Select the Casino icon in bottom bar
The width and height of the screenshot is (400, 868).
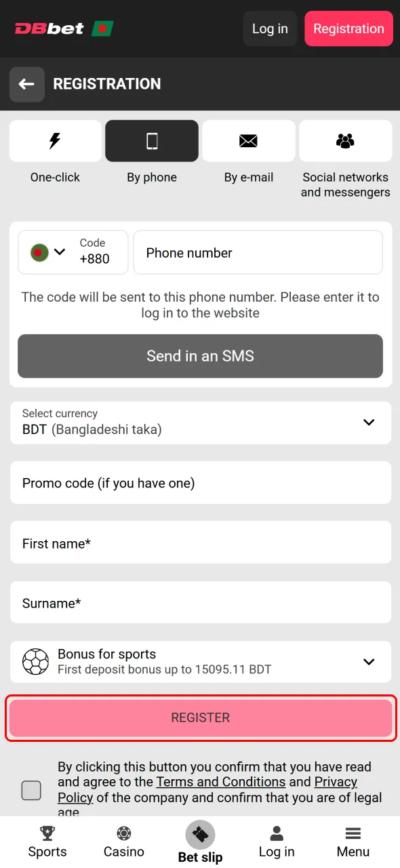[x=123, y=833]
